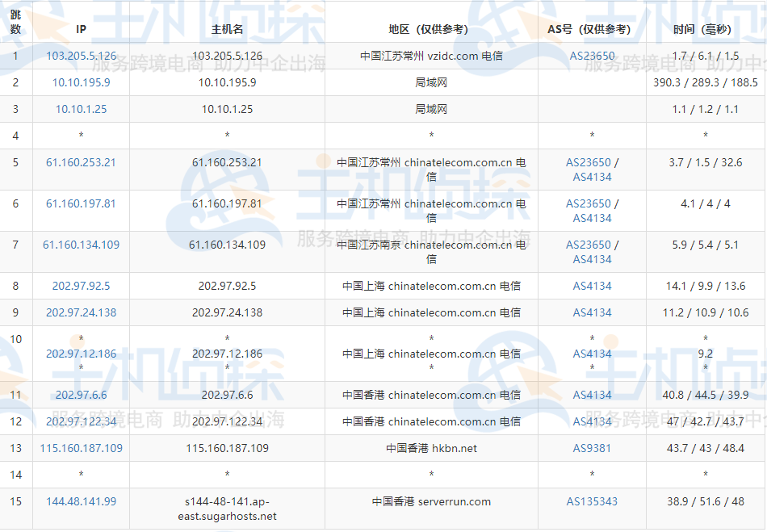Select region text 中国香港 serverrun.com

[431, 501]
